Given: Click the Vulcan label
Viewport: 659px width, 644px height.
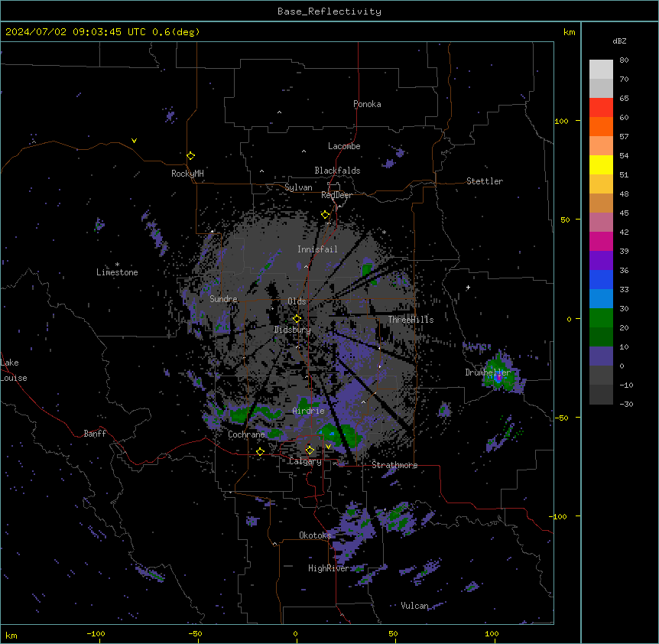Looking at the screenshot, I should coord(414,606).
